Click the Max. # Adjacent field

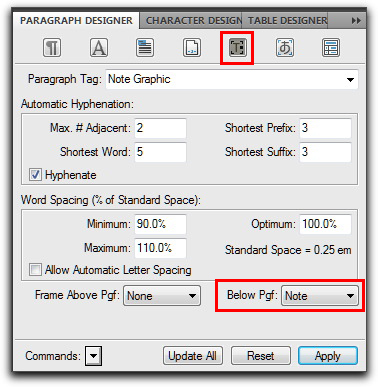point(160,128)
